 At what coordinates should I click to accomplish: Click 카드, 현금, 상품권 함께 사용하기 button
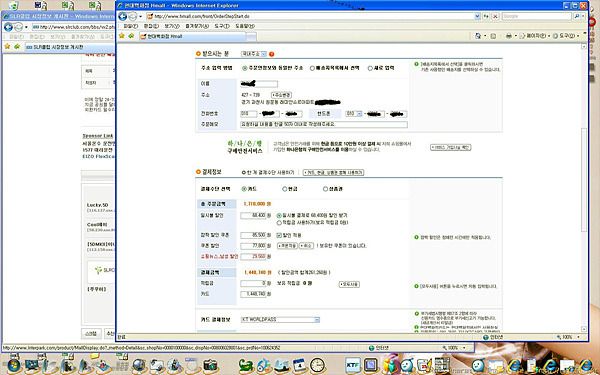[x=333, y=173]
